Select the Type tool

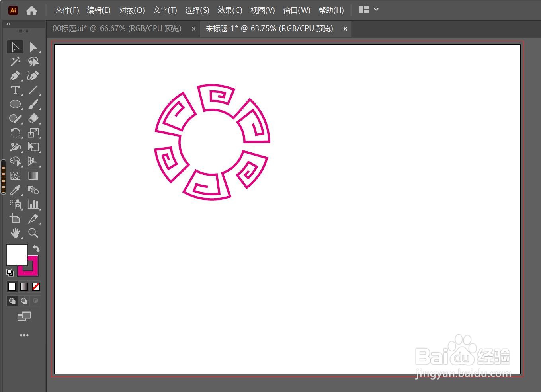click(15, 90)
